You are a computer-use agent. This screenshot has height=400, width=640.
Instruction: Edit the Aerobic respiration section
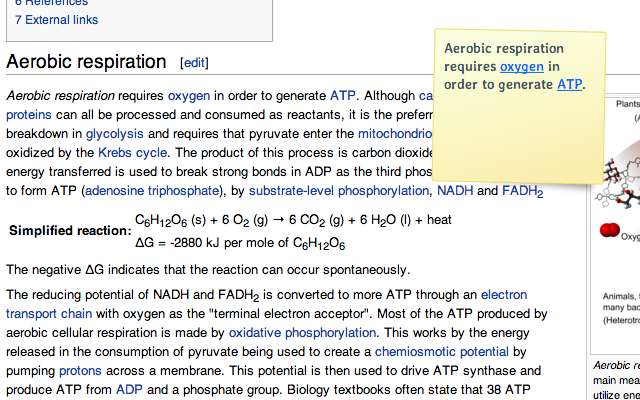pyautogui.click(x=194, y=63)
